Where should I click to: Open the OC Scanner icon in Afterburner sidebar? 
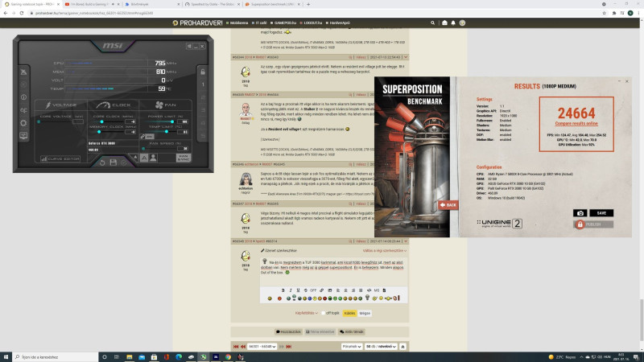coord(23,110)
